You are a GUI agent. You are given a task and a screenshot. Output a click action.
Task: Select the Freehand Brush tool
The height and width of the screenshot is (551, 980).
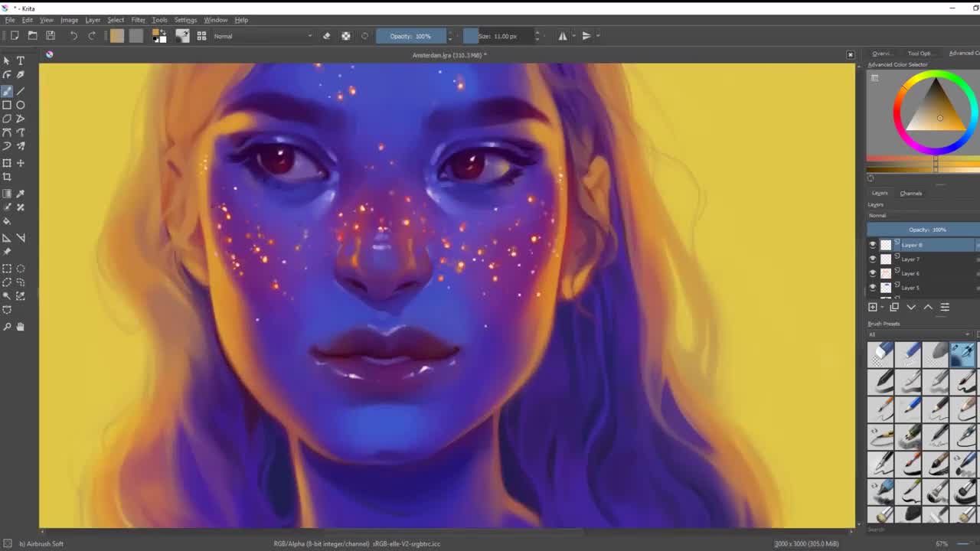coord(7,90)
